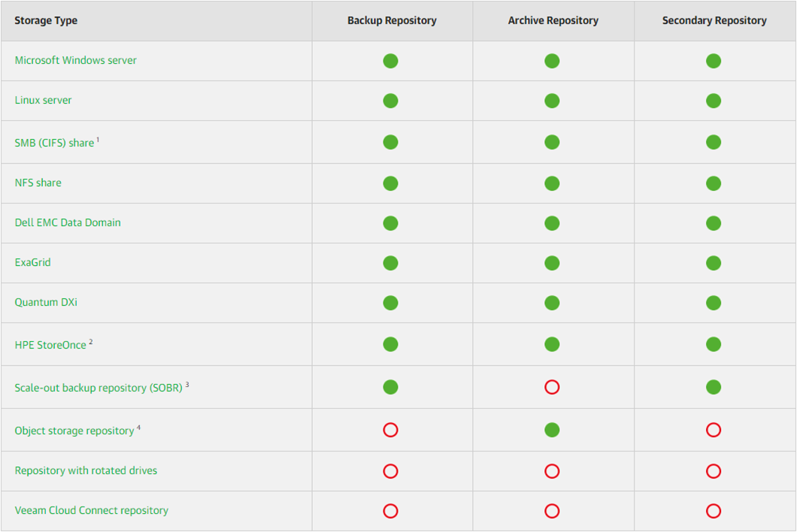Click green dot for HPE StoreOnce Archive Repository
Viewport: 797px width, 532px height.
tap(552, 344)
